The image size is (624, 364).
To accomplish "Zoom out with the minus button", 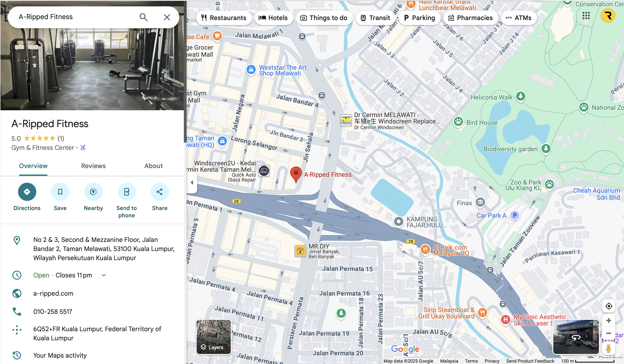I will coord(609,333).
